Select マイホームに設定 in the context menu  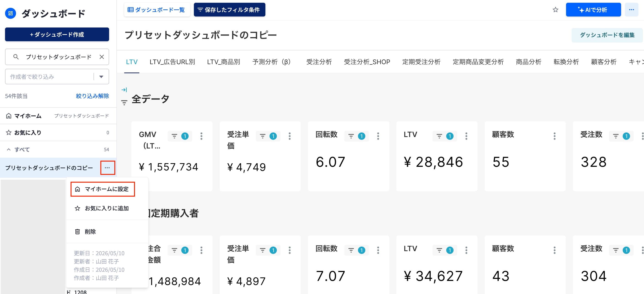point(102,189)
